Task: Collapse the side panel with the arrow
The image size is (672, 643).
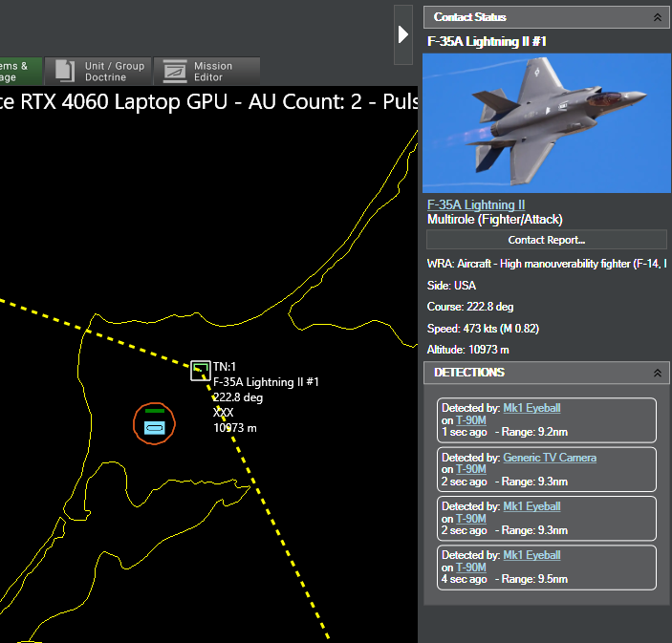Action: point(402,34)
